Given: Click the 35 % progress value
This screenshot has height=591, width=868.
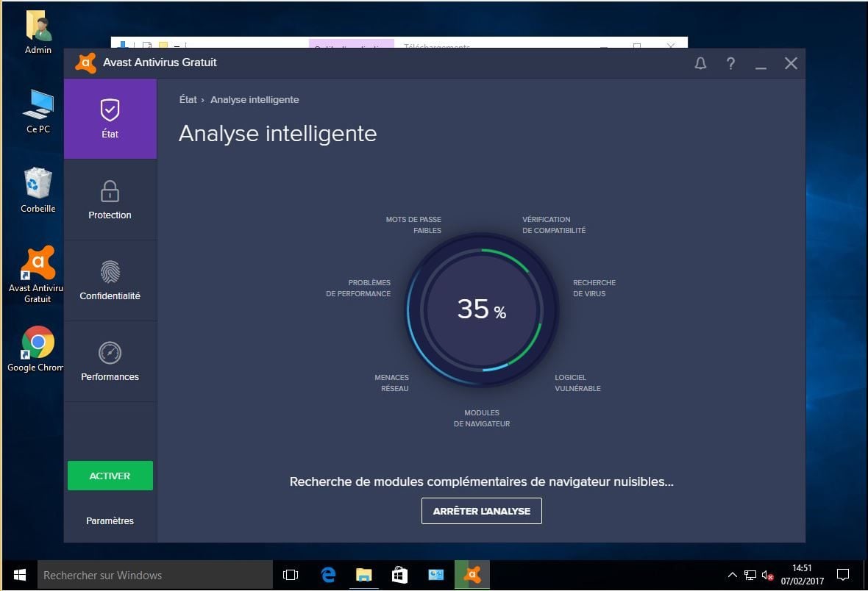Looking at the screenshot, I should coord(482,309).
